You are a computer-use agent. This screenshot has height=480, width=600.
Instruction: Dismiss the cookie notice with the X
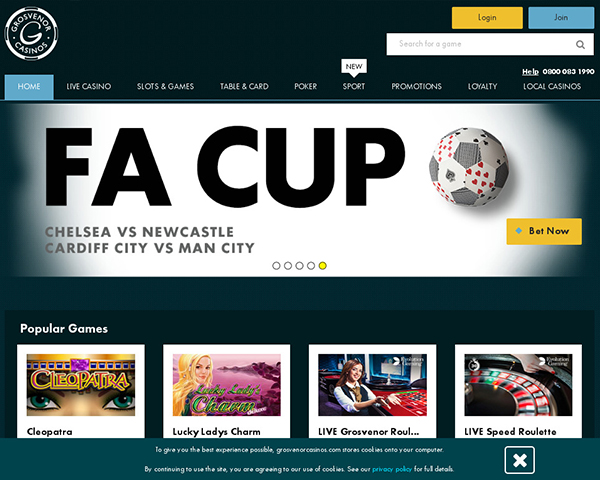[x=519, y=460]
